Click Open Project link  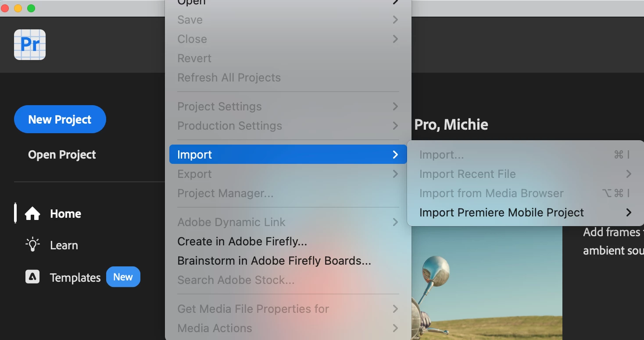pyautogui.click(x=62, y=155)
